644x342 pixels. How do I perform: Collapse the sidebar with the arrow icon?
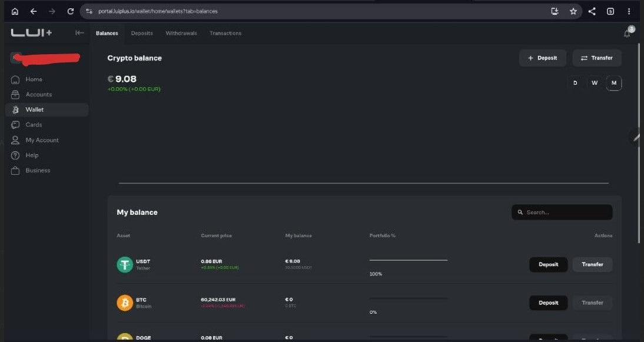79,33
